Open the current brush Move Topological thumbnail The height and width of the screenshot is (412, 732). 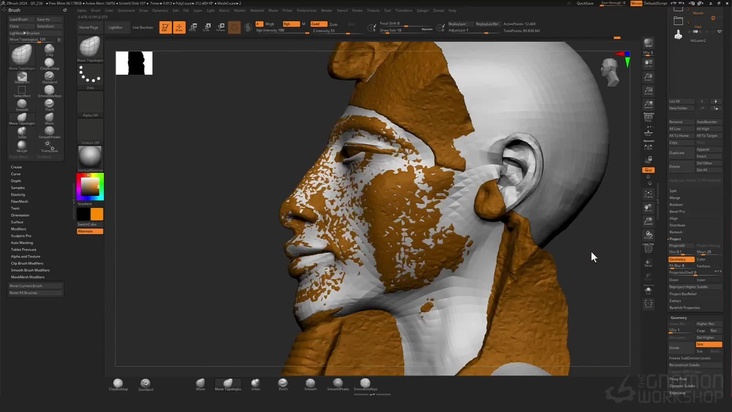click(90, 48)
